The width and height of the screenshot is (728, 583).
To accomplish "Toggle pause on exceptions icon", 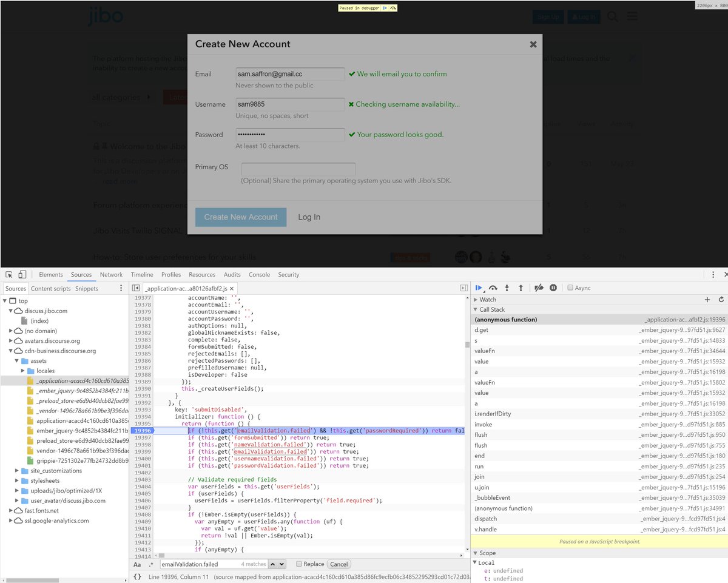I will point(553,288).
